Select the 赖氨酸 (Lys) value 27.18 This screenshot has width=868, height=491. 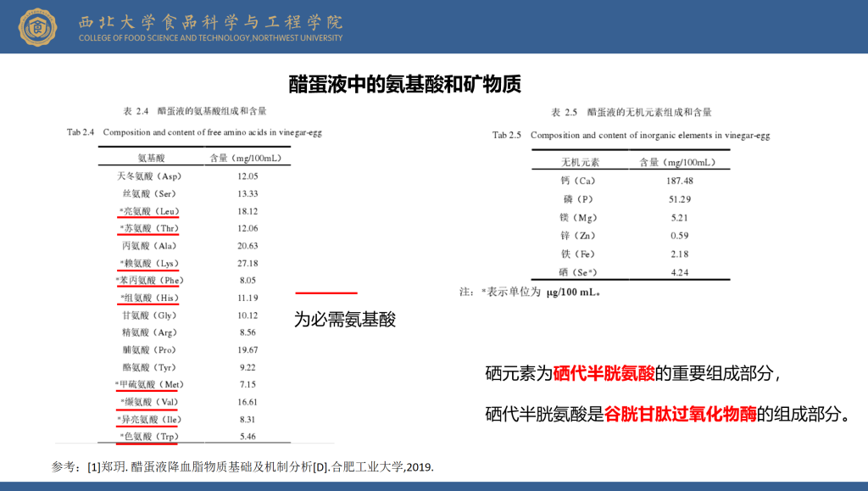point(248,263)
